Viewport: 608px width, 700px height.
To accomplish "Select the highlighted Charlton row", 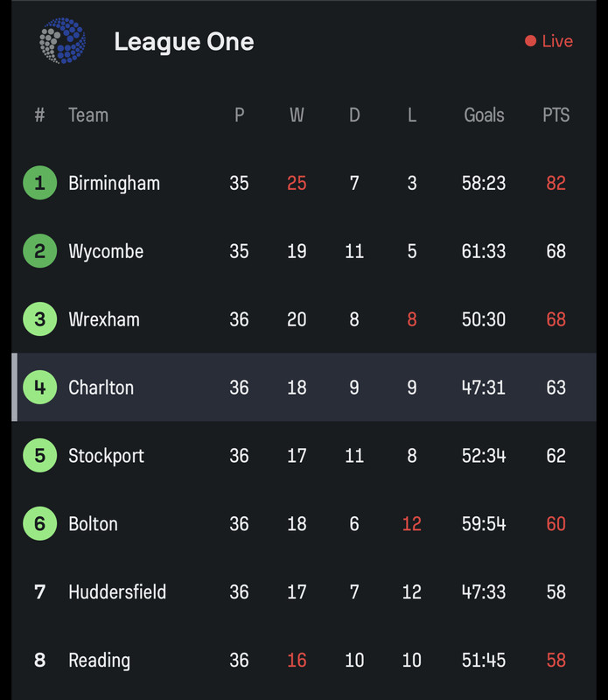I will coord(304,387).
